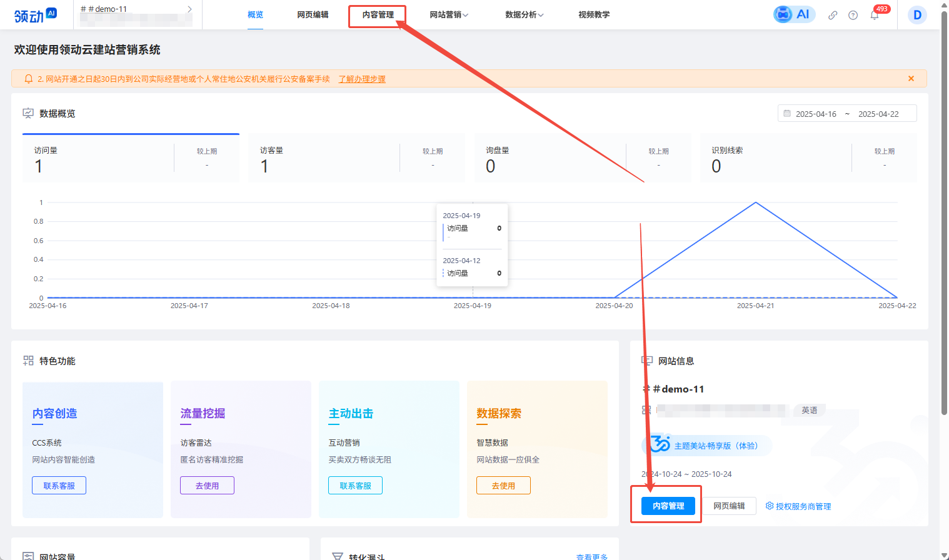Click the calendar icon in date range

click(787, 114)
